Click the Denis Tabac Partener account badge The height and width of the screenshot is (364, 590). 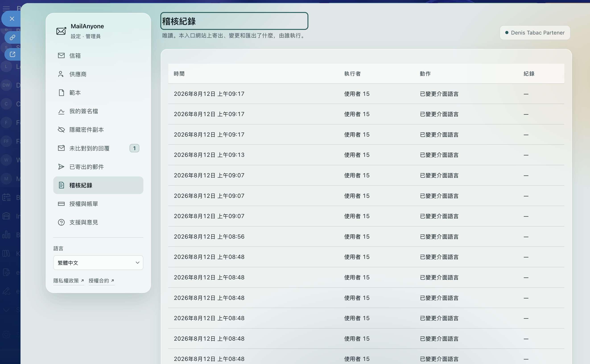point(535,33)
